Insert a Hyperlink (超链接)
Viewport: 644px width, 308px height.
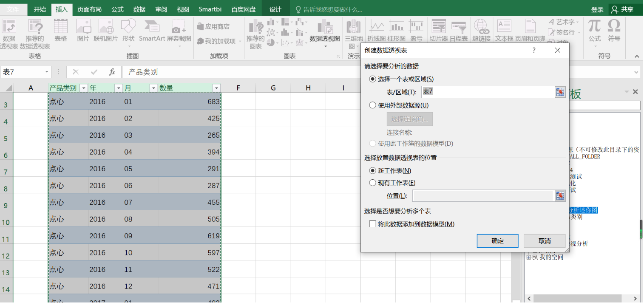pos(481,31)
